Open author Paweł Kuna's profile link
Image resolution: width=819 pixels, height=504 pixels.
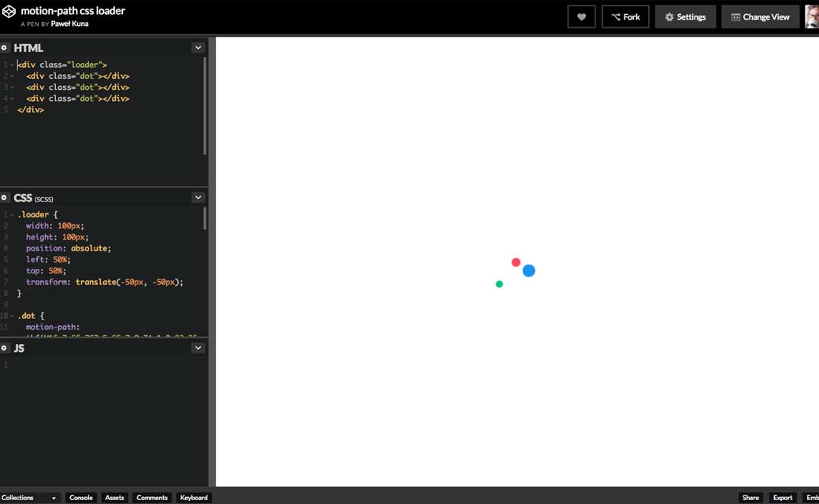[x=69, y=24]
